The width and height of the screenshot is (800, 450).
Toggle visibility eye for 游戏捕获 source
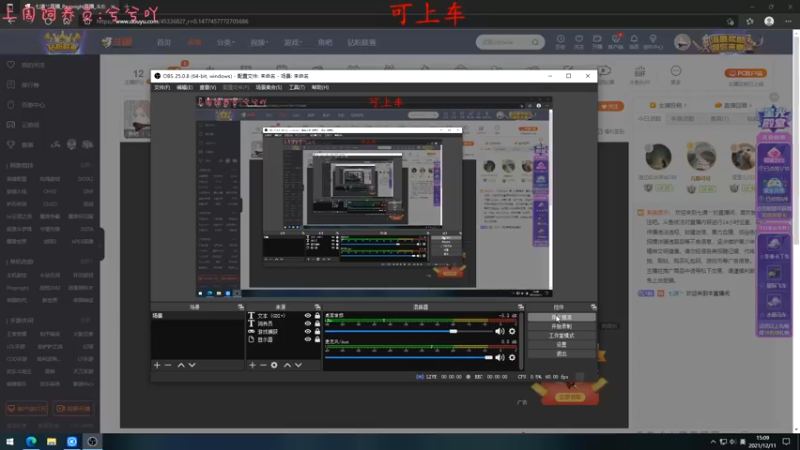click(x=308, y=332)
